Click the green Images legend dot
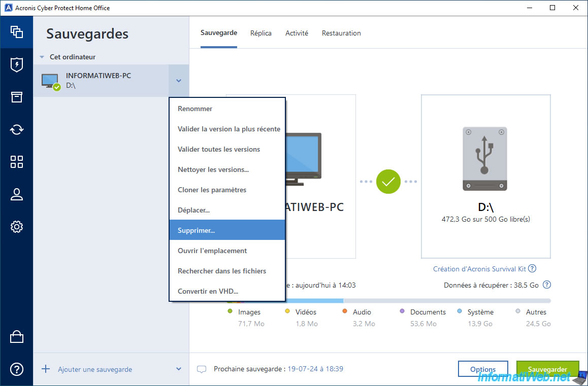The height and width of the screenshot is (386, 588). [x=230, y=311]
